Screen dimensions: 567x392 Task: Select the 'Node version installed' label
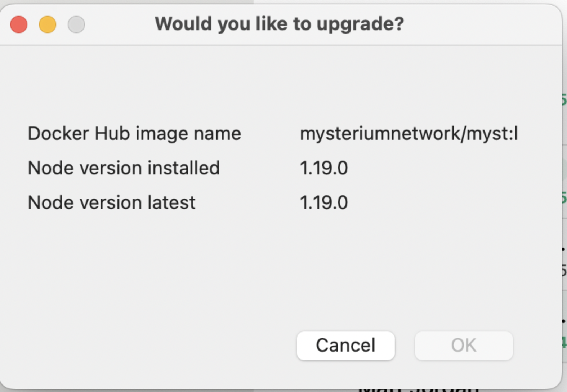coord(124,168)
